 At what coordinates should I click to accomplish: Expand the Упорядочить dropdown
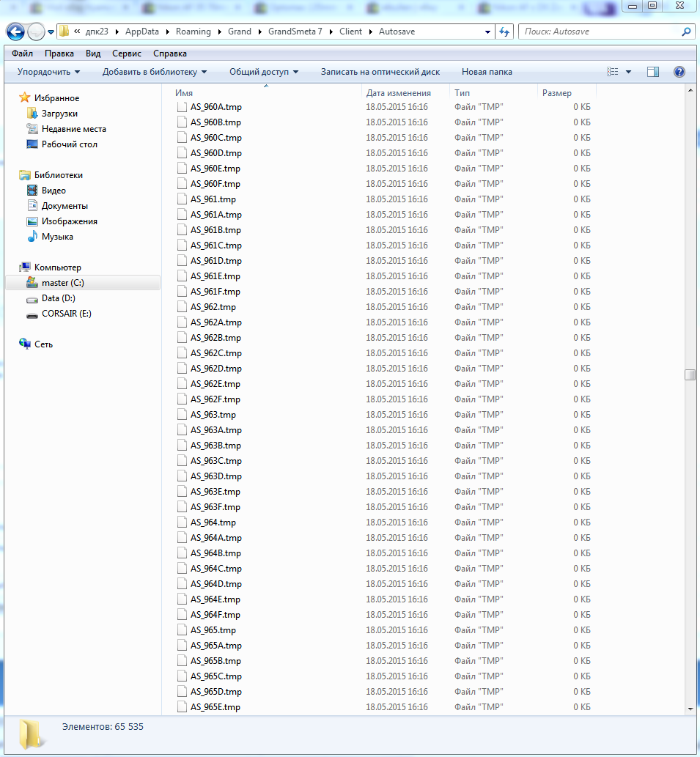[x=49, y=72]
